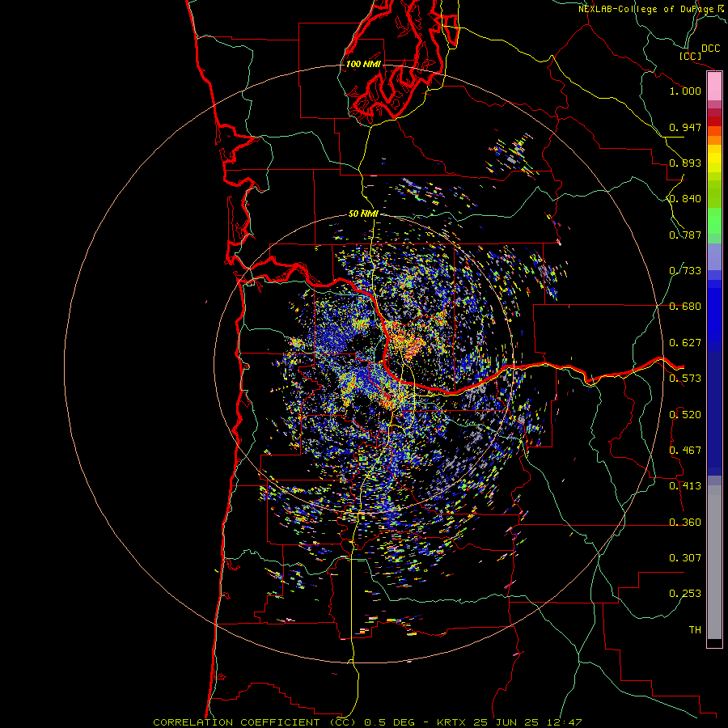Click the 50 NMI range ring label
This screenshot has width=728, height=728.
pos(363,214)
